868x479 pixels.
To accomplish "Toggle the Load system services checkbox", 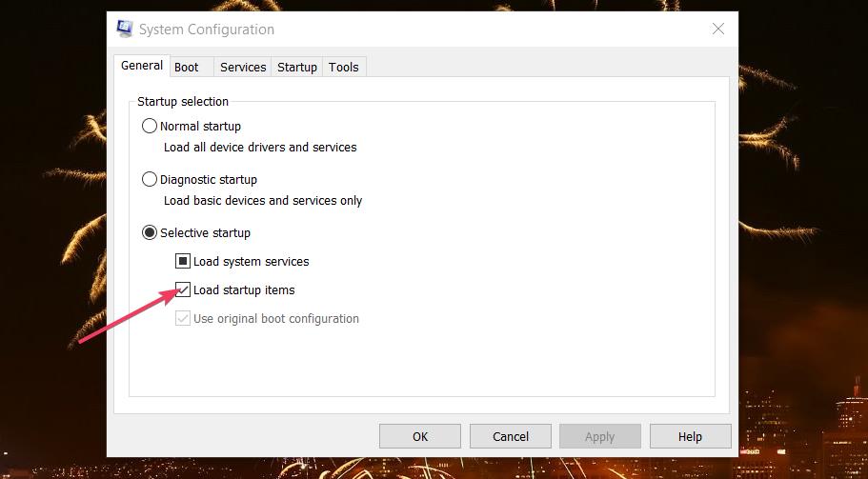I will [183, 261].
